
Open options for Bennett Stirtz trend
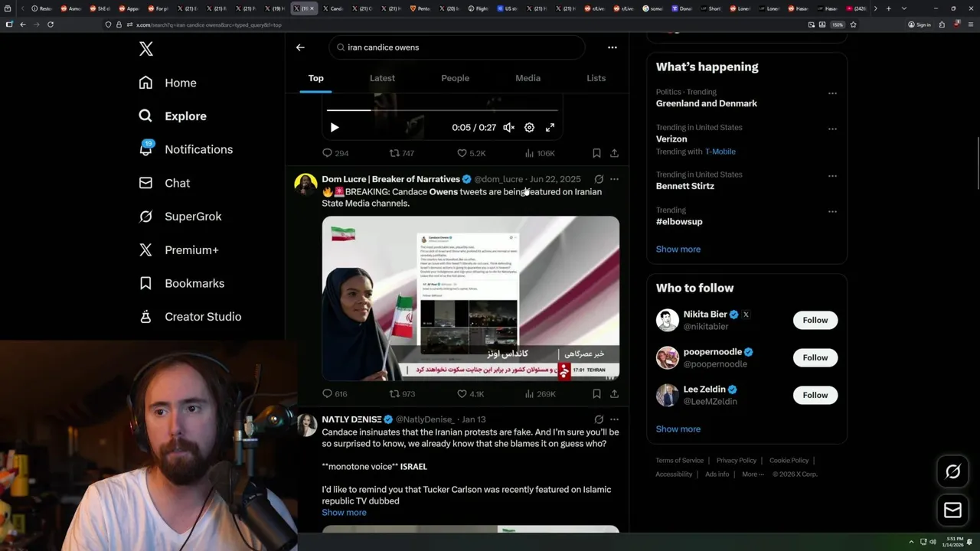click(832, 176)
